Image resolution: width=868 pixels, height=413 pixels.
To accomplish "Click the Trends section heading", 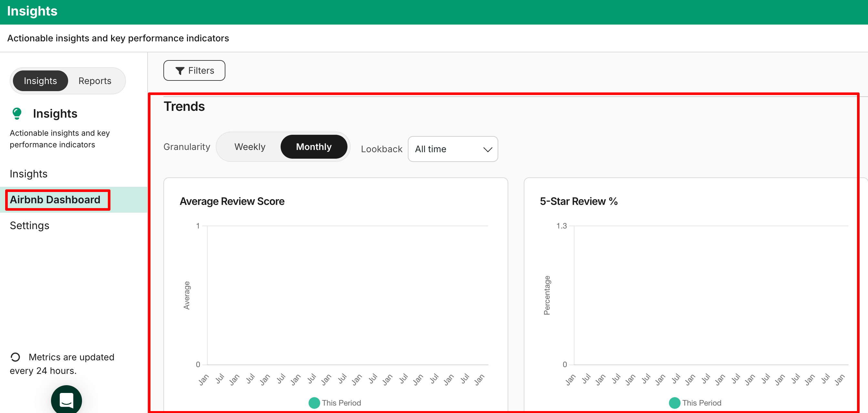I will point(184,107).
